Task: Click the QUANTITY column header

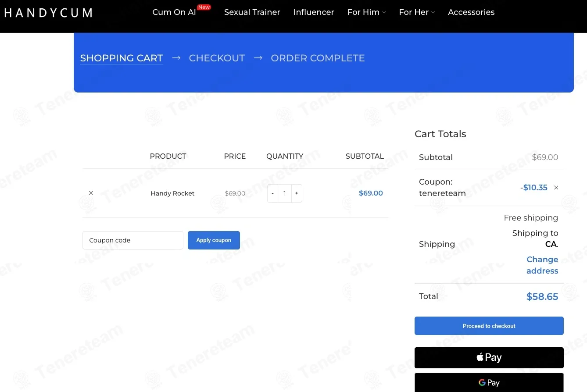Action: pyautogui.click(x=285, y=156)
